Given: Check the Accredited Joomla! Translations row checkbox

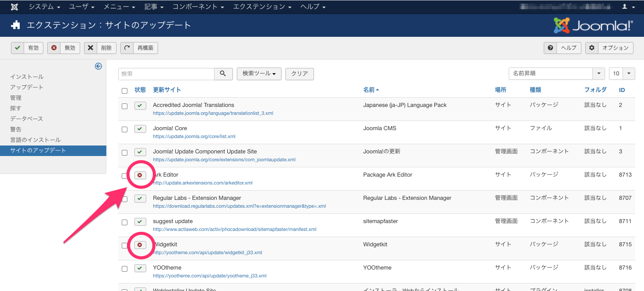Looking at the screenshot, I should (125, 106).
